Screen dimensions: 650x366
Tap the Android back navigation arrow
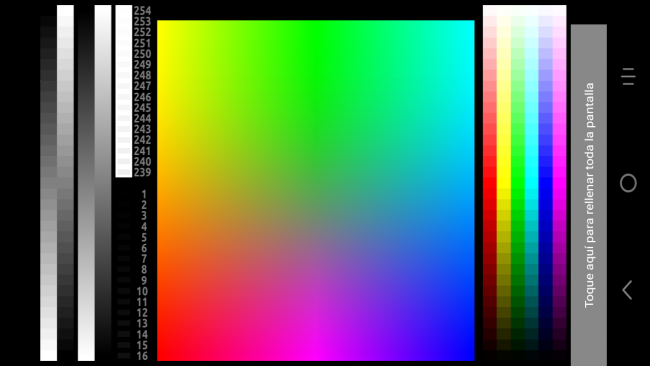(628, 290)
